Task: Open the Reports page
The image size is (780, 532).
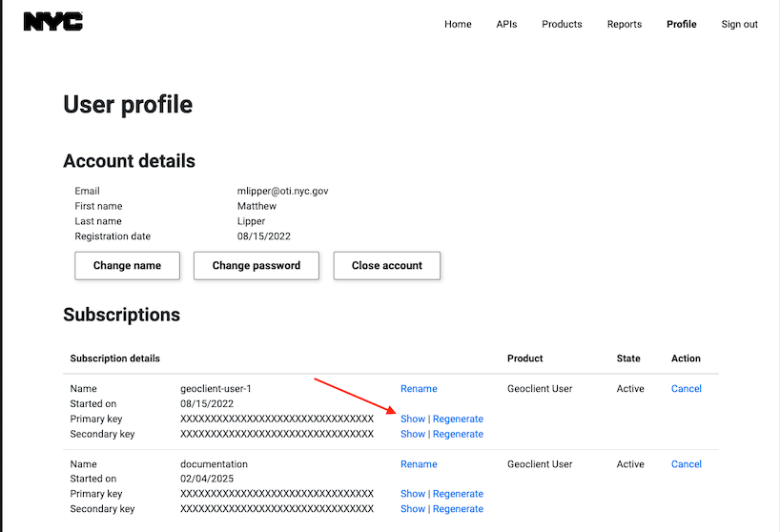Action: click(625, 24)
